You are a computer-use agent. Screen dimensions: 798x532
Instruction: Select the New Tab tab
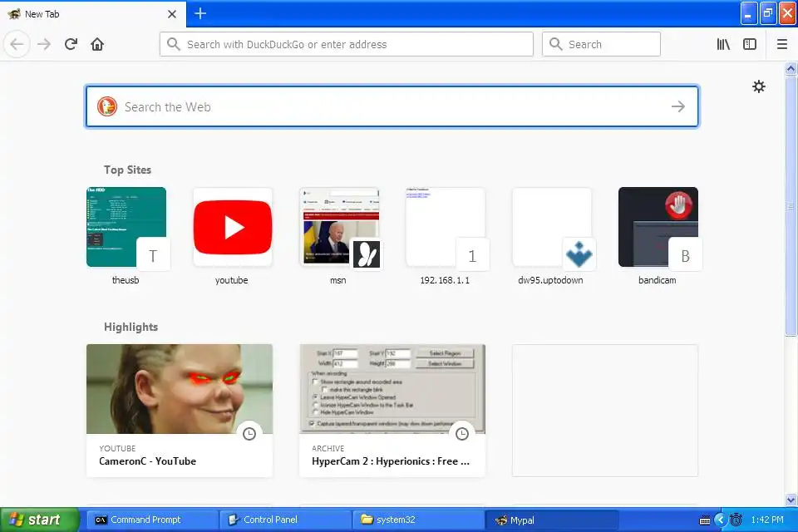(93, 14)
